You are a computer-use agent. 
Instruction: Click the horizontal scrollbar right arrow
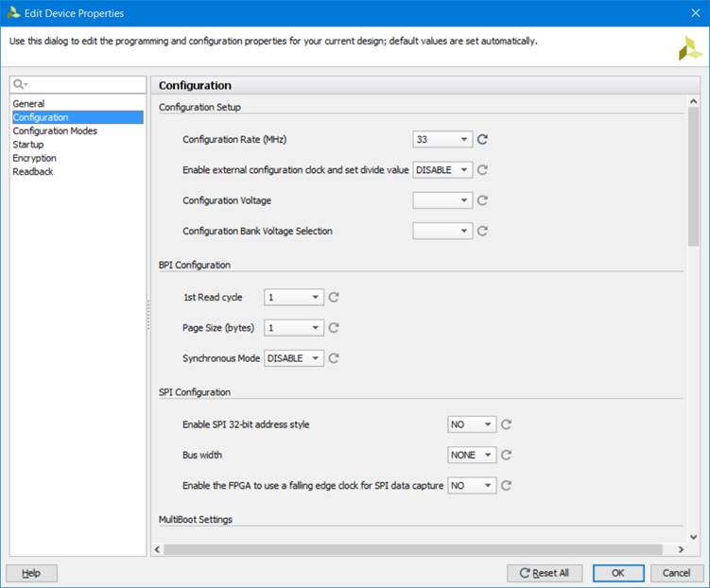click(680, 549)
